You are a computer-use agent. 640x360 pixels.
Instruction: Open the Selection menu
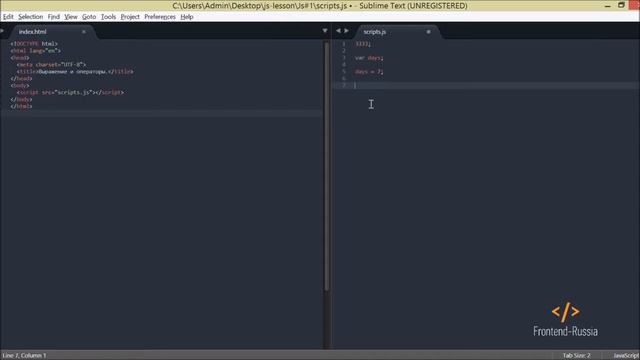31,17
